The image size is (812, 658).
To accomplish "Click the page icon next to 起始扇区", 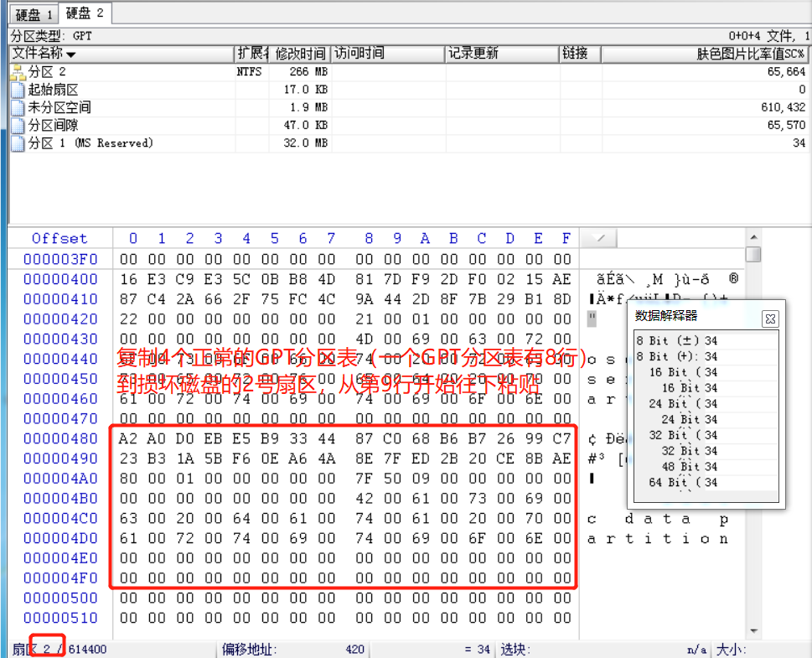I will click(x=17, y=90).
